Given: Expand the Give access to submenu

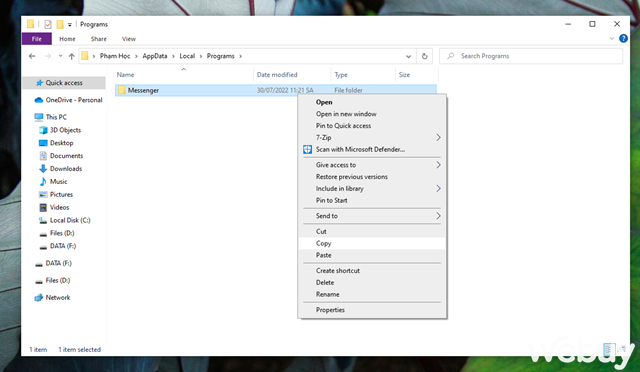Looking at the screenshot, I should click(x=372, y=165).
